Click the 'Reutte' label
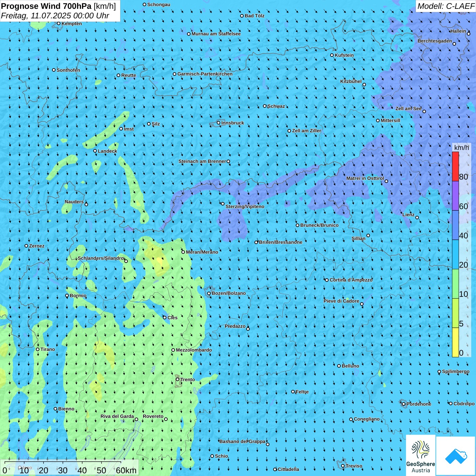The image size is (476, 476). point(129,75)
